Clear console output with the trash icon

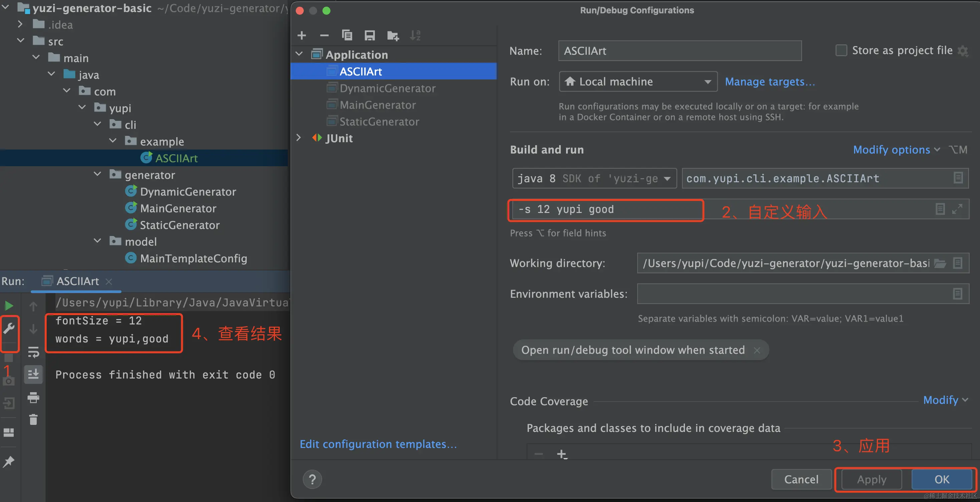click(33, 420)
